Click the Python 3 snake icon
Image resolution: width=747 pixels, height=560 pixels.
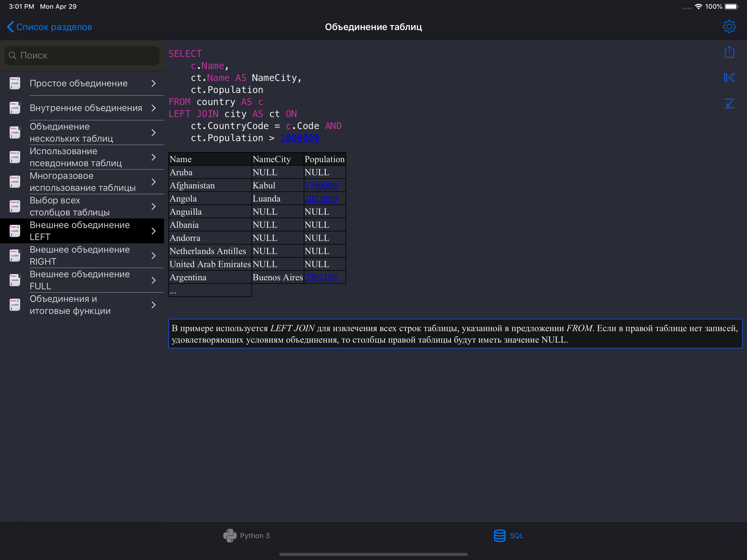(x=230, y=535)
